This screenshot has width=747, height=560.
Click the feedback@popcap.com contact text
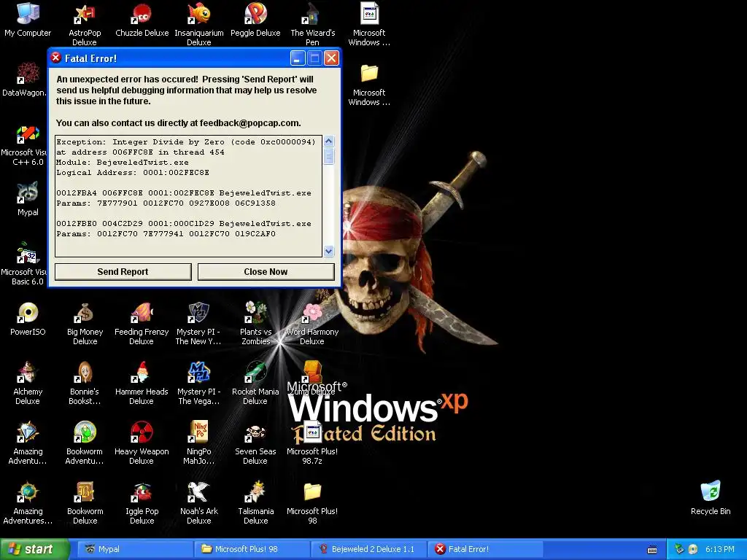tap(249, 122)
